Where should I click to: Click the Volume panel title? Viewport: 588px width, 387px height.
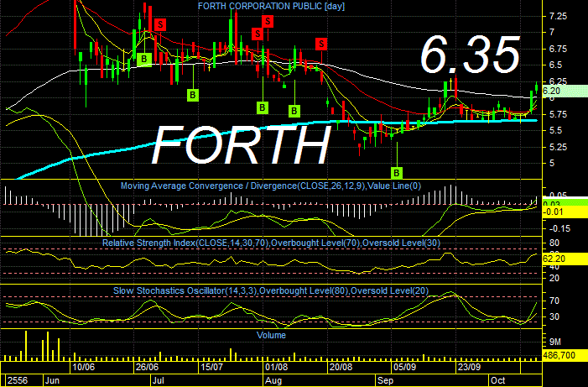[271, 335]
